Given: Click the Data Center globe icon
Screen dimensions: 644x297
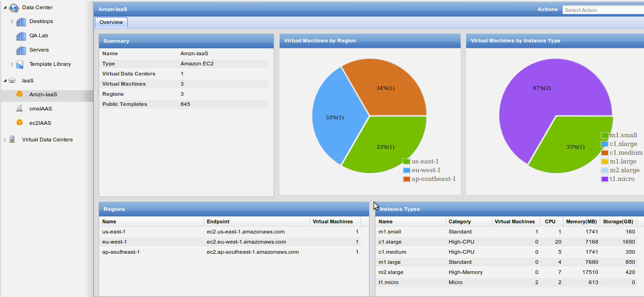Looking at the screenshot, I should coord(14,7).
